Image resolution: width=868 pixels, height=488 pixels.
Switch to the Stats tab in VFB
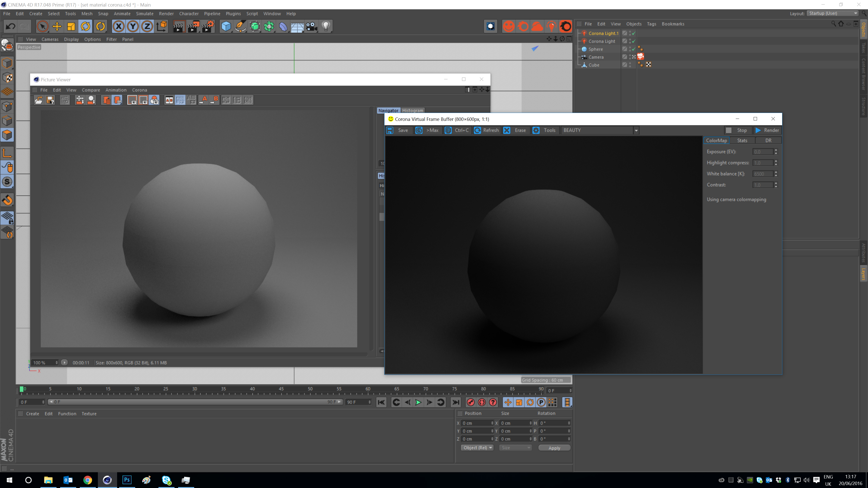click(x=742, y=141)
